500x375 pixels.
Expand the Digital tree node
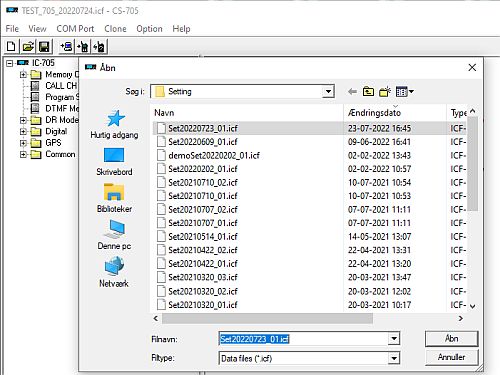(x=23, y=132)
